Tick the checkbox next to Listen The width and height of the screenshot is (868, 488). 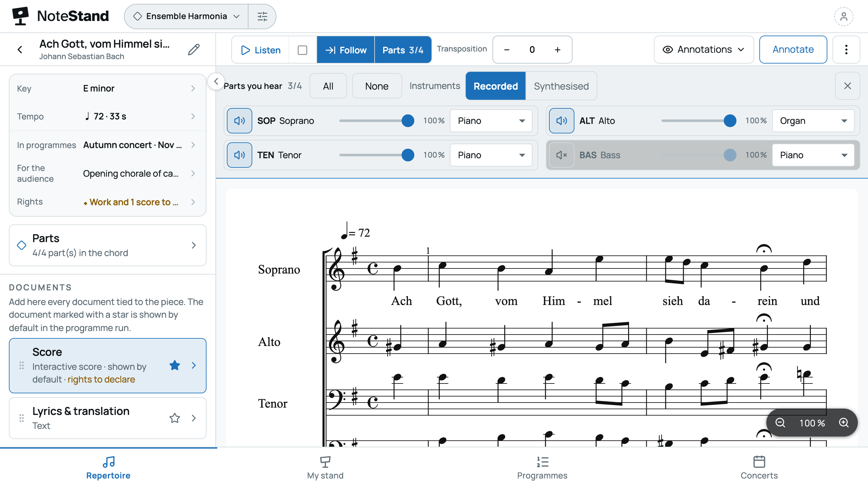coord(302,50)
